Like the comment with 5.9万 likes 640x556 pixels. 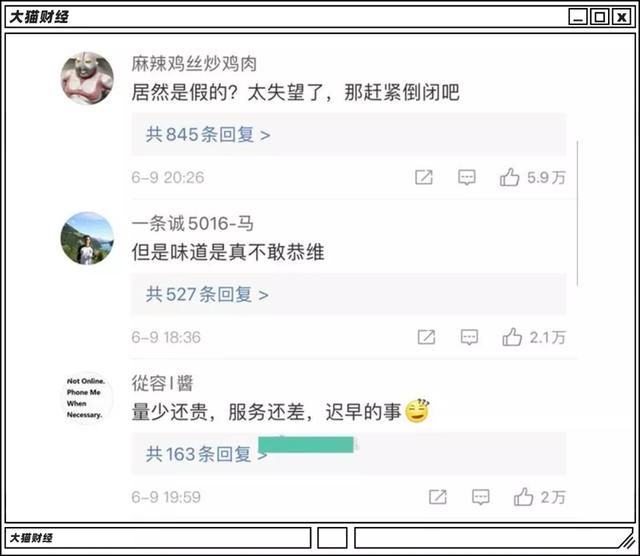[509, 177]
